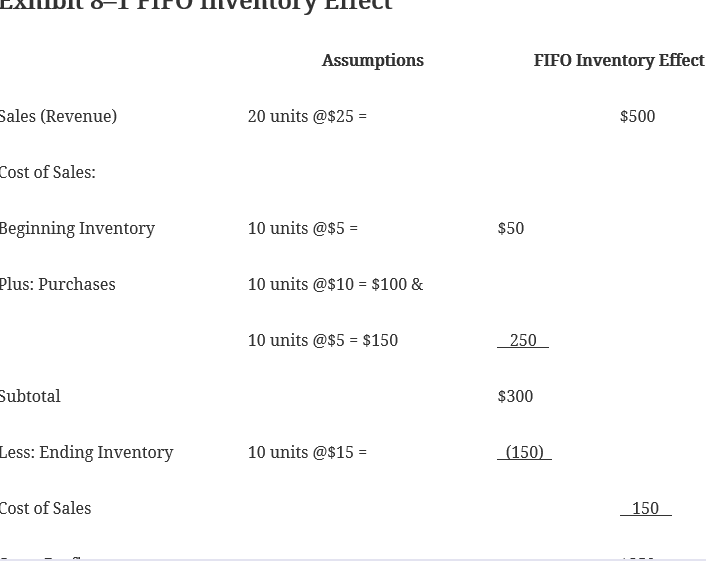Image resolution: width=706 pixels, height=561 pixels.
Task: Click the 10 units @$5 = $150 text
Action: [x=323, y=340]
